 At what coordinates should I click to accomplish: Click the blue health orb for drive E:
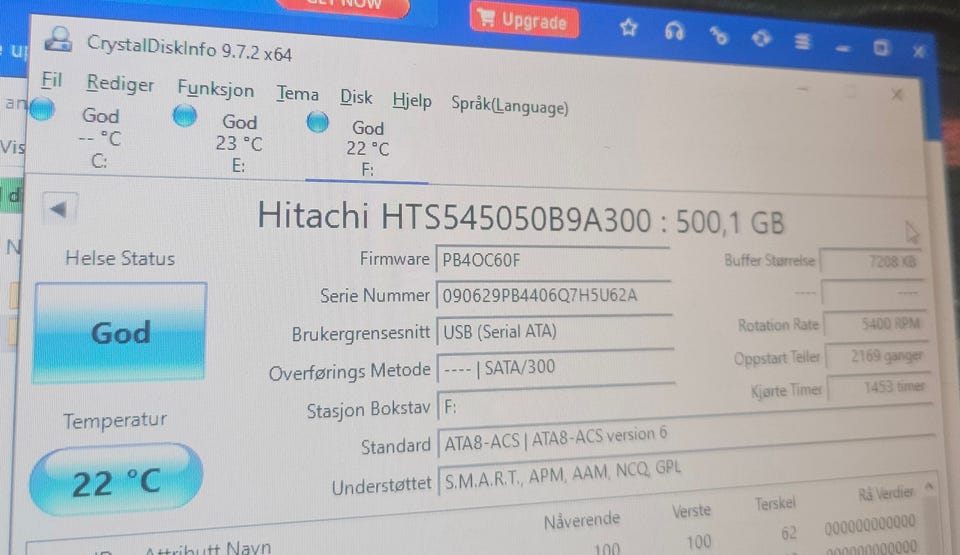pyautogui.click(x=185, y=115)
